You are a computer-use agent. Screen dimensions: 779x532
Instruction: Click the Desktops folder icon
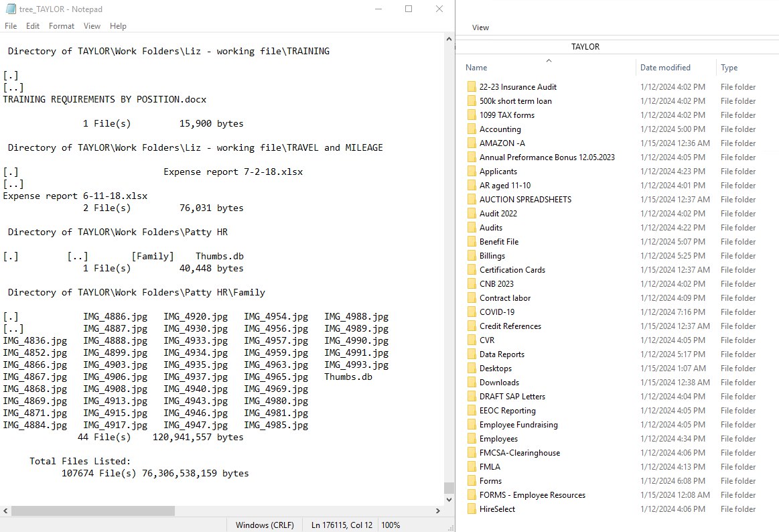pyautogui.click(x=472, y=369)
